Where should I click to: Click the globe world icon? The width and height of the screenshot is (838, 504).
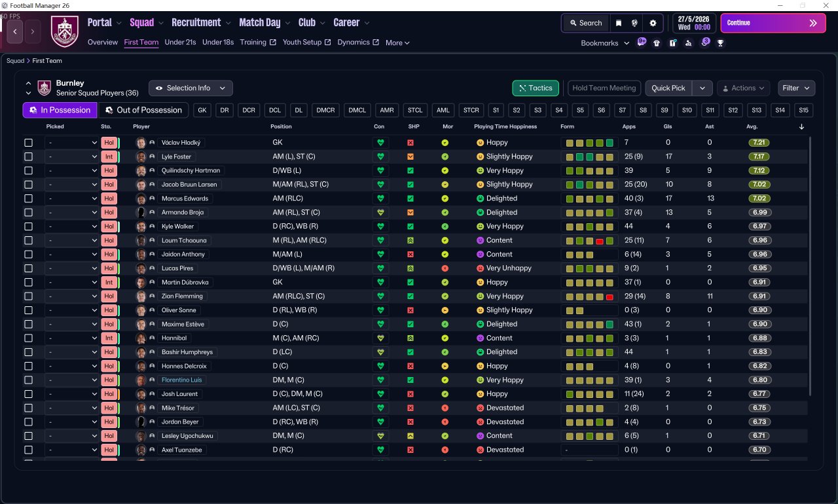coord(634,23)
